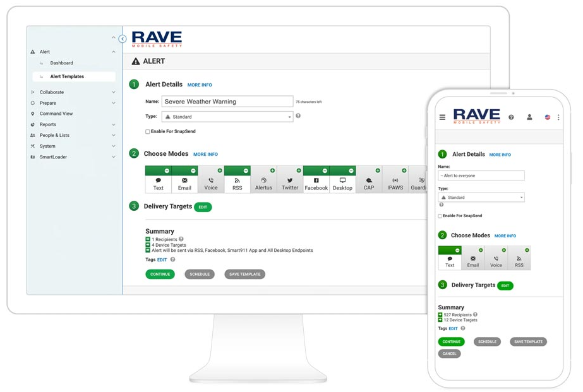Open Alert Templates in sidebar
The height and width of the screenshot is (392, 583).
pyautogui.click(x=67, y=76)
